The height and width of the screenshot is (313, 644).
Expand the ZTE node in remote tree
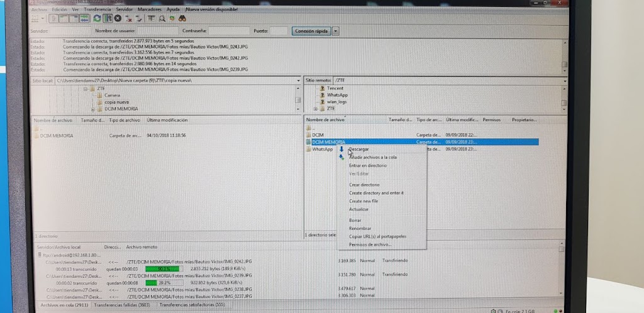click(315, 108)
